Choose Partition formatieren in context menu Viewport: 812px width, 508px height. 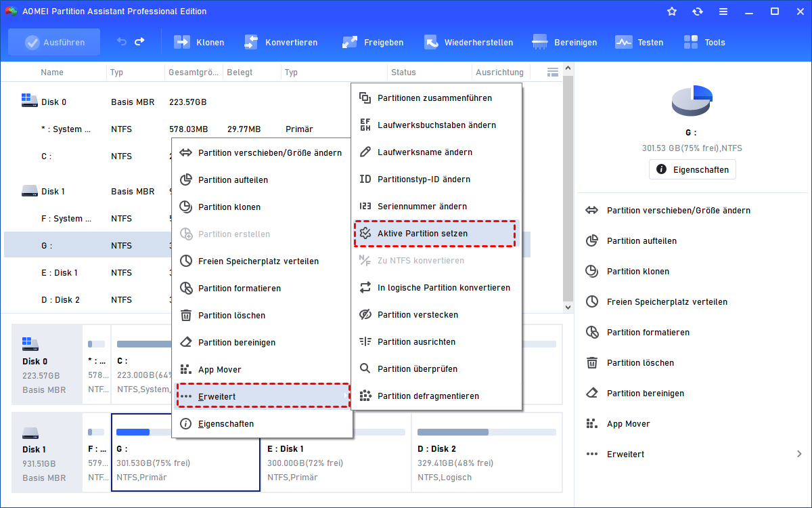click(x=262, y=289)
